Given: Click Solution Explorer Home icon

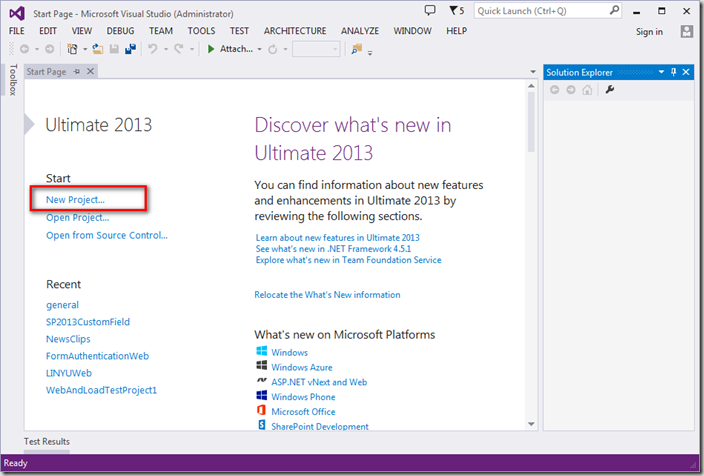Looking at the screenshot, I should tap(587, 90).
